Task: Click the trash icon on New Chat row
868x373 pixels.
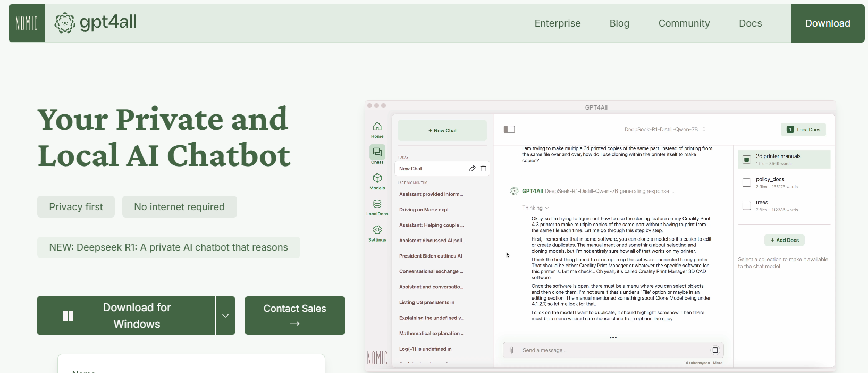Action: tap(483, 169)
